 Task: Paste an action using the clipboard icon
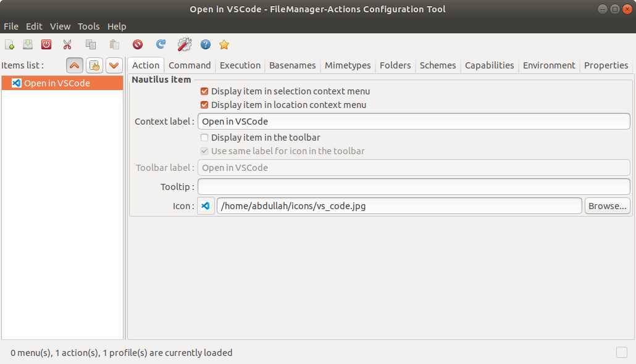pyautogui.click(x=114, y=44)
